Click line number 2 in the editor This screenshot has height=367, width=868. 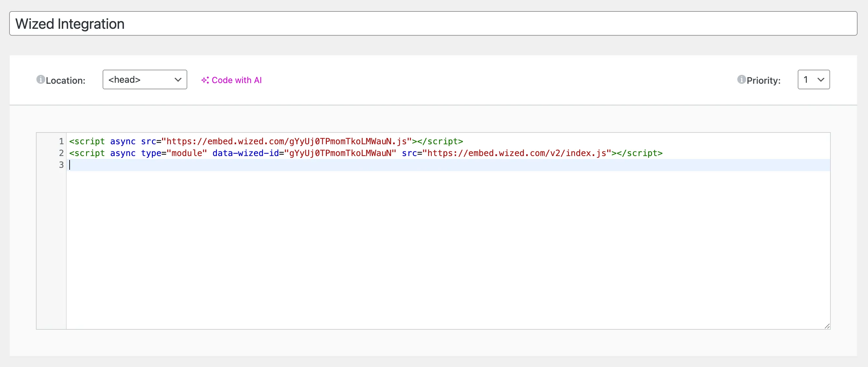click(x=61, y=153)
